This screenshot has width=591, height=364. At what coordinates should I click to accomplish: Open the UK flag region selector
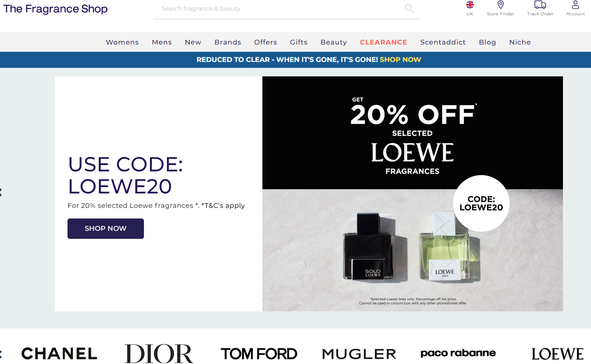[x=470, y=5]
